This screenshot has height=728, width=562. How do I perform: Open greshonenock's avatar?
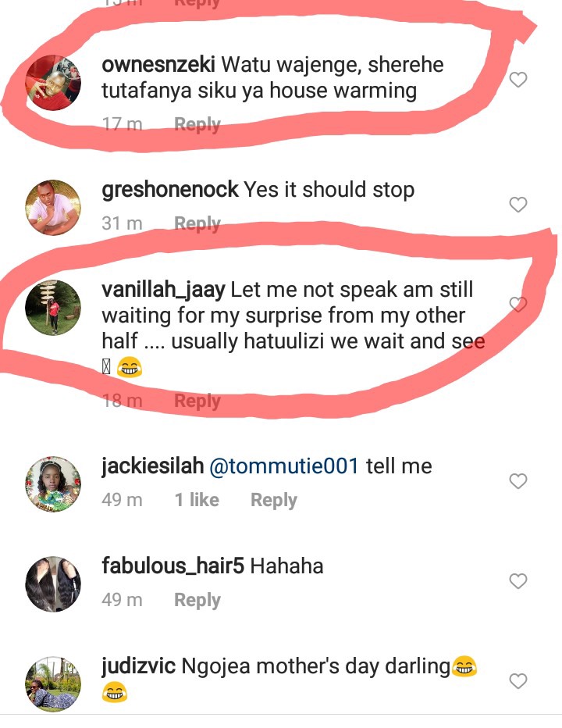pos(53,208)
